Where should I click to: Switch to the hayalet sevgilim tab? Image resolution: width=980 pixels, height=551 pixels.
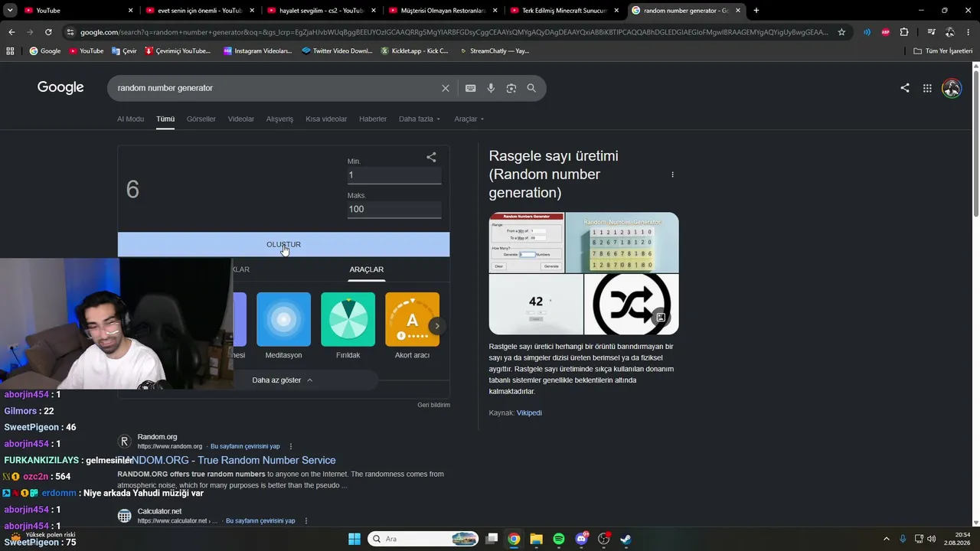point(320,11)
